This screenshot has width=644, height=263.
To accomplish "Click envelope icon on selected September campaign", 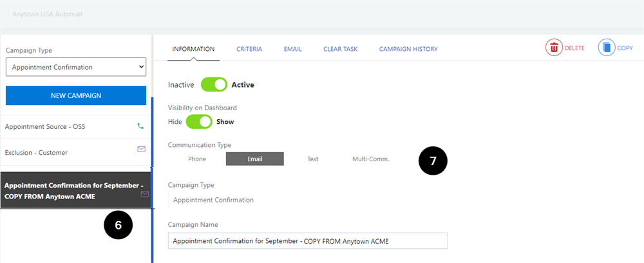I will tap(144, 194).
